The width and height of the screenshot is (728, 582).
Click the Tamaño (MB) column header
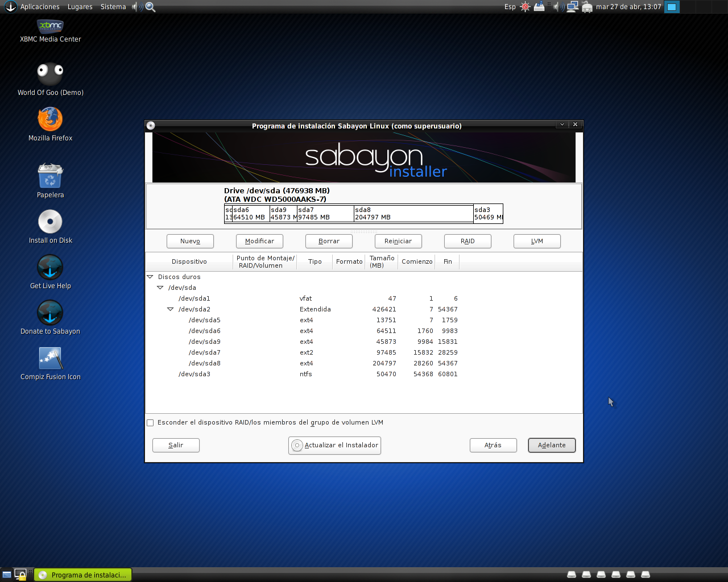[x=382, y=261]
